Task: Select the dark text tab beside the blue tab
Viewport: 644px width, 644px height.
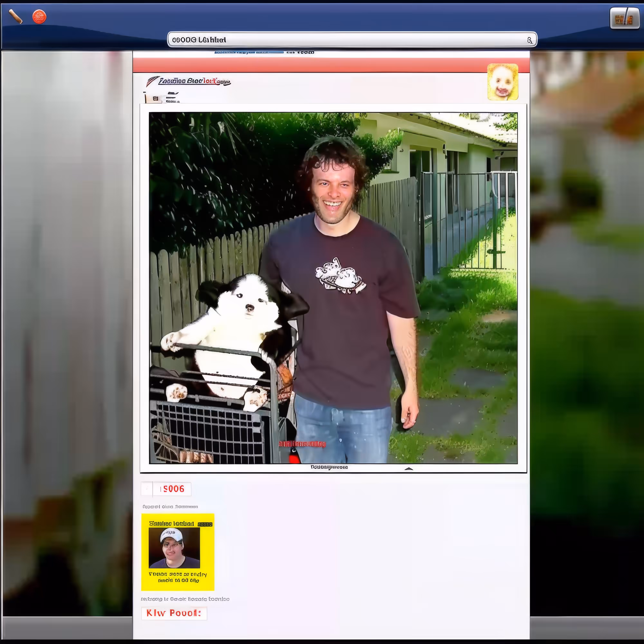Action: [x=300, y=52]
